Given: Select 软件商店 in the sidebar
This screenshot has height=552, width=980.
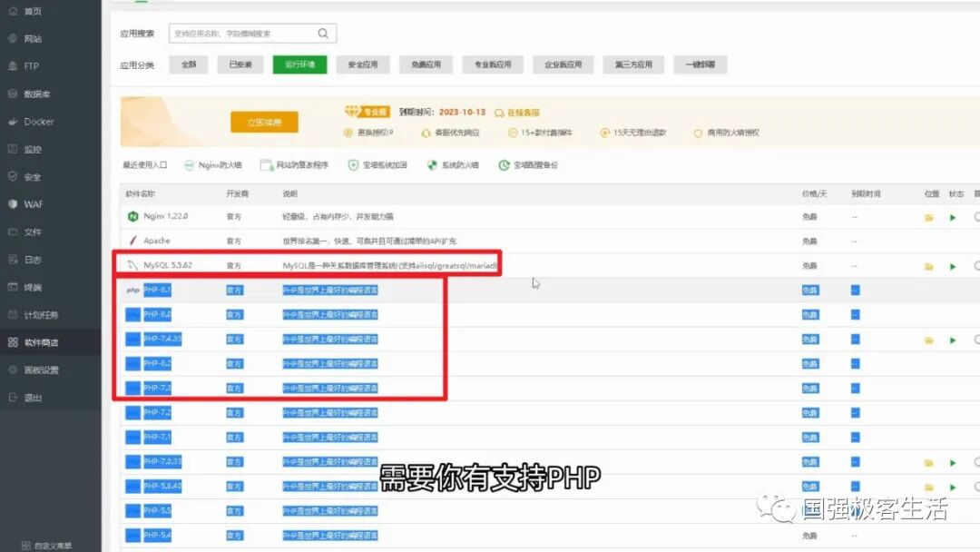Looking at the screenshot, I should (x=41, y=342).
